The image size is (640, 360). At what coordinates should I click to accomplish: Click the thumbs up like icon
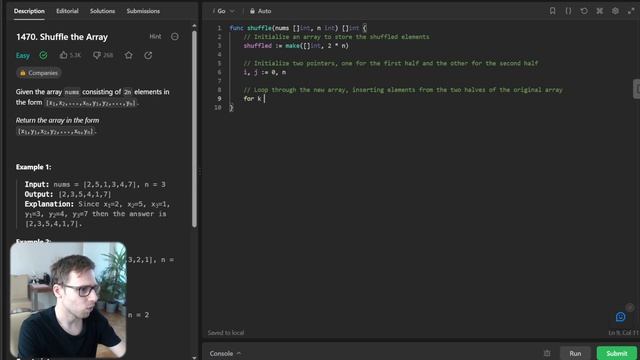[x=63, y=55]
